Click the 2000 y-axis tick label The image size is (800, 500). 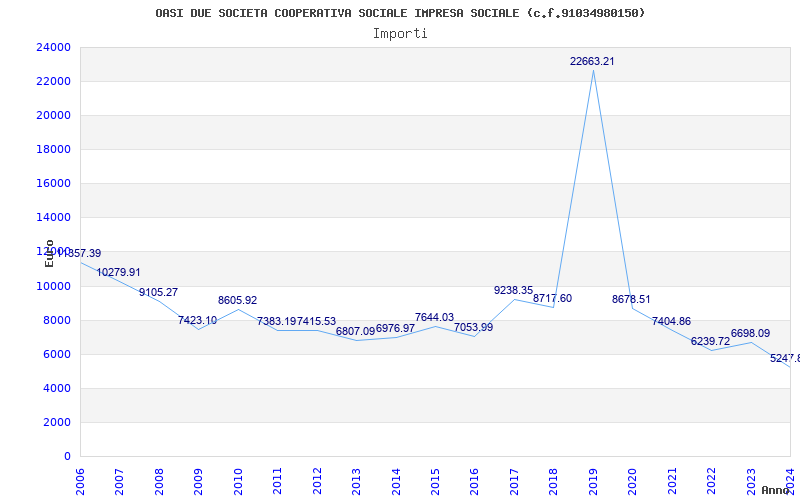pyautogui.click(x=57, y=422)
